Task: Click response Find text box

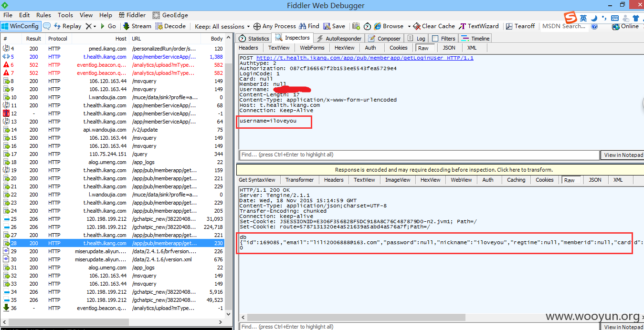Action: (x=419, y=327)
